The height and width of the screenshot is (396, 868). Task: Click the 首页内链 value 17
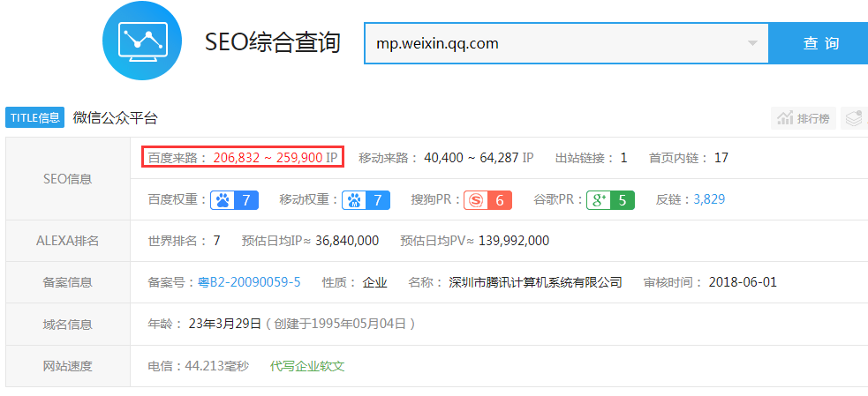[721, 158]
